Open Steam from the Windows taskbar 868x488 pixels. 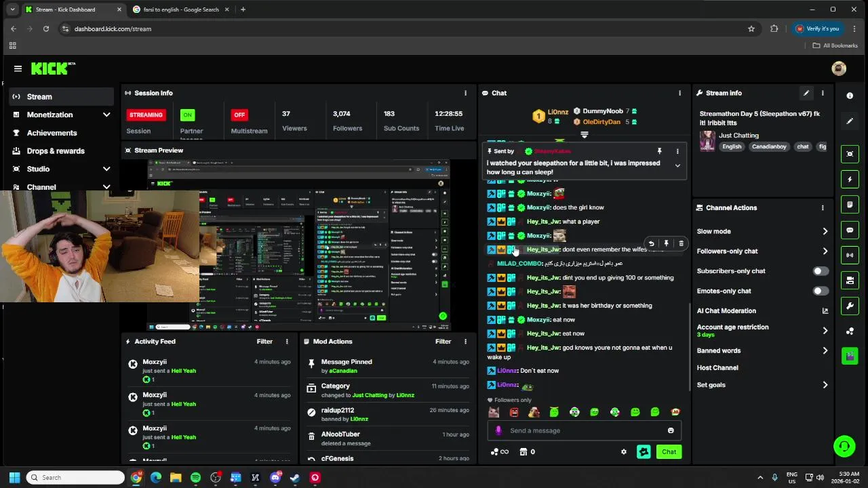[x=295, y=478]
